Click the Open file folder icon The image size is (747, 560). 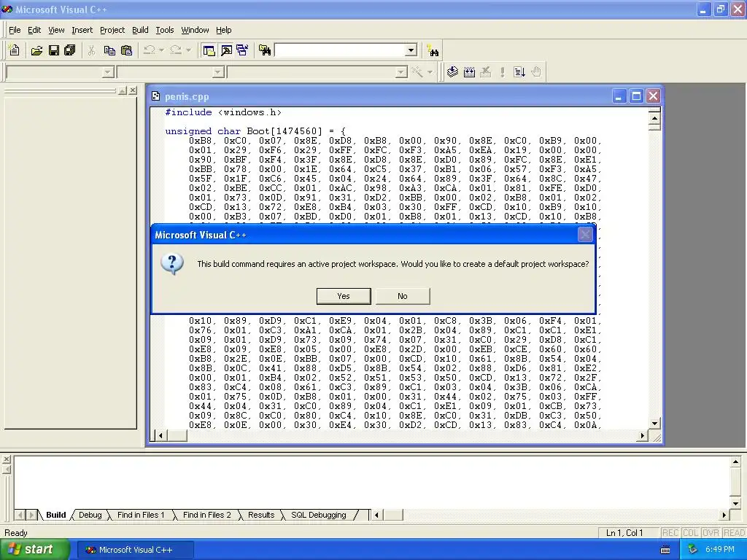(36, 50)
